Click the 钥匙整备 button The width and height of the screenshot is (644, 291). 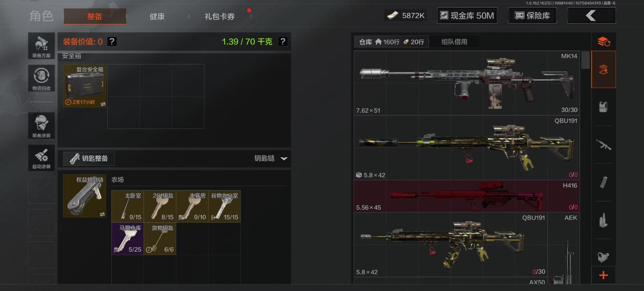pos(89,158)
